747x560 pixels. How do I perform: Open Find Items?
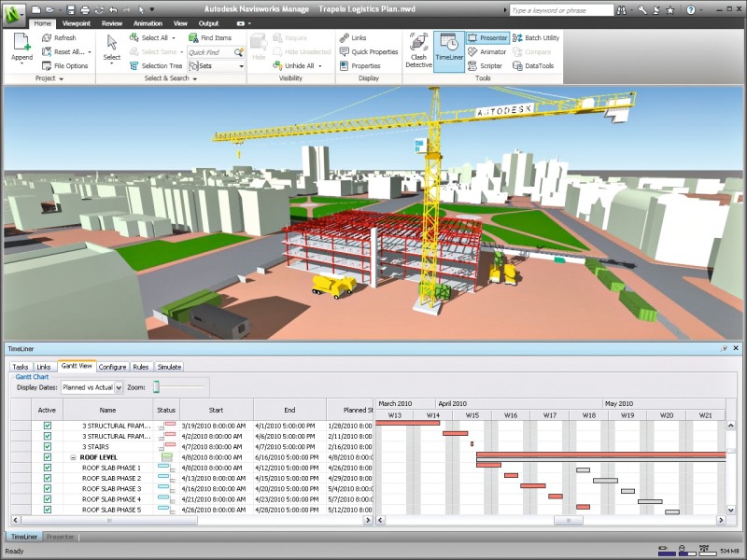210,37
